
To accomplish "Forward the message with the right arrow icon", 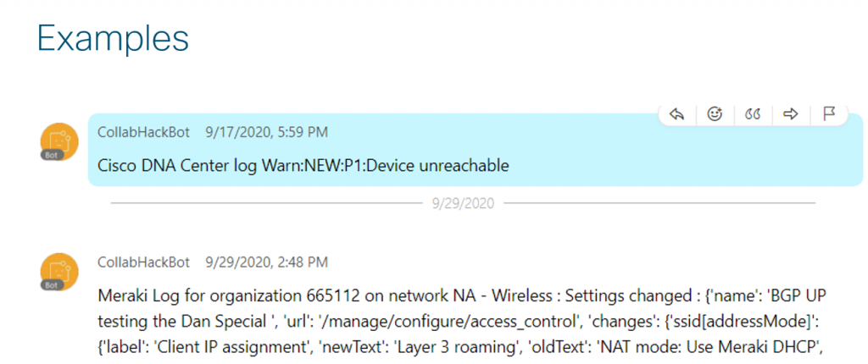I will (x=790, y=114).
